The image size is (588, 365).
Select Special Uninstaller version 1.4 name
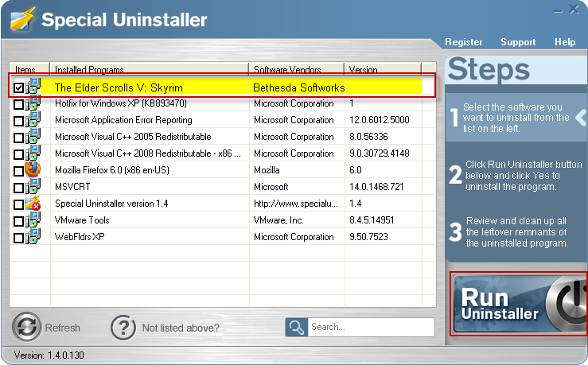(x=111, y=204)
